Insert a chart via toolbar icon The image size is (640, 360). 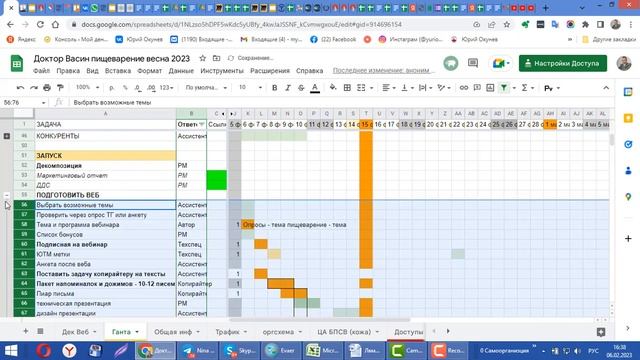click(x=490, y=88)
